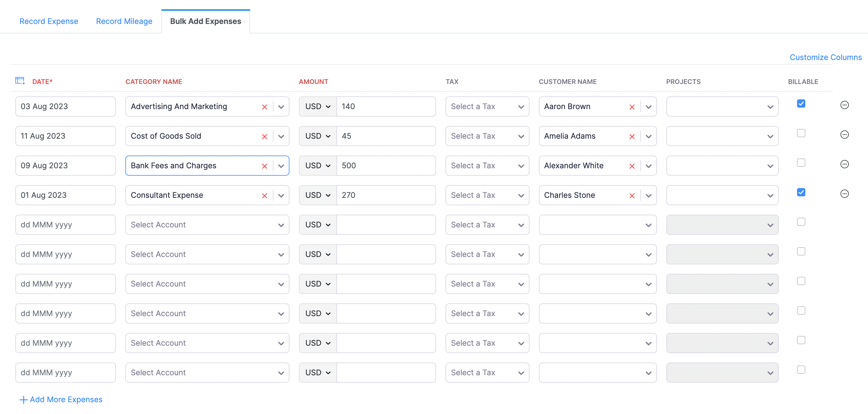Switch to the Record Mileage tab

click(x=124, y=21)
